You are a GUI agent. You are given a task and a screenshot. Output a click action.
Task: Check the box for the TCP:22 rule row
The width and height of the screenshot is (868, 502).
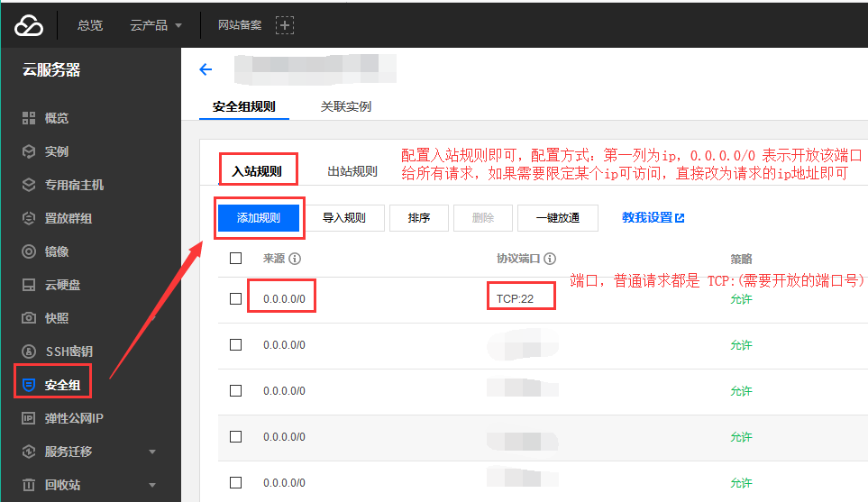point(236,299)
